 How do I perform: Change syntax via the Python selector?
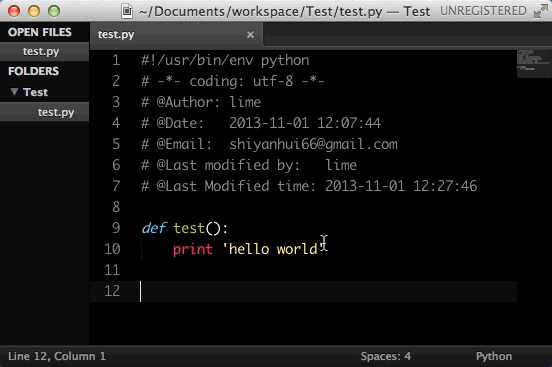(494, 356)
